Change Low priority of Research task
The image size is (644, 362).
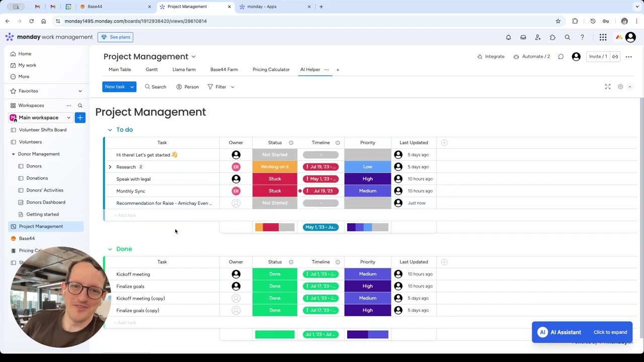pos(368,167)
